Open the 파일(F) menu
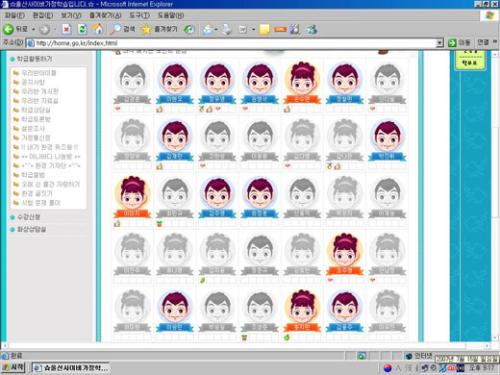The image size is (500, 375). 15,15
